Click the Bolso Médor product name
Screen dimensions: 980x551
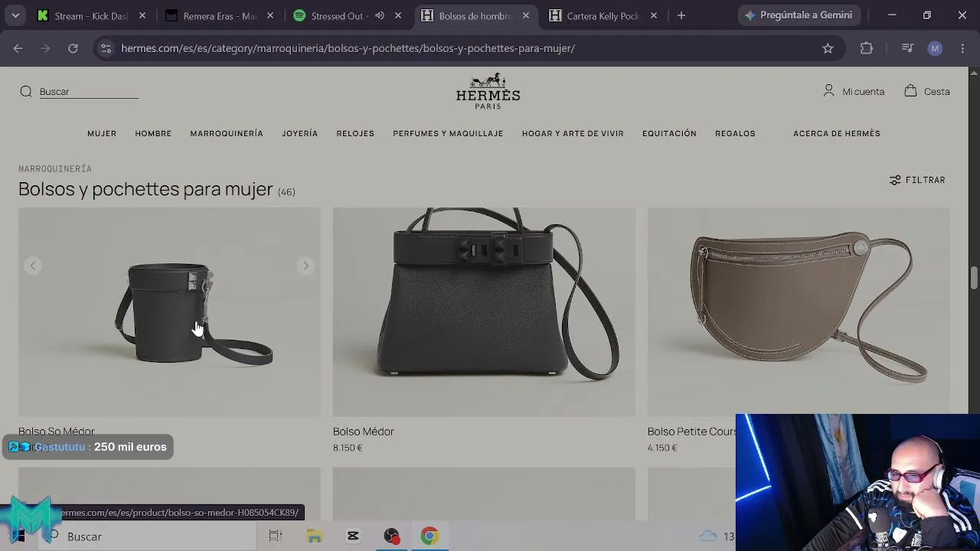(x=364, y=432)
